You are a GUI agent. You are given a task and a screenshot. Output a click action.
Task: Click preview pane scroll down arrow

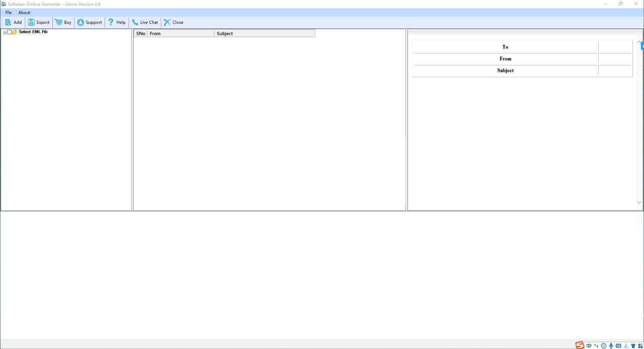pyautogui.click(x=639, y=202)
